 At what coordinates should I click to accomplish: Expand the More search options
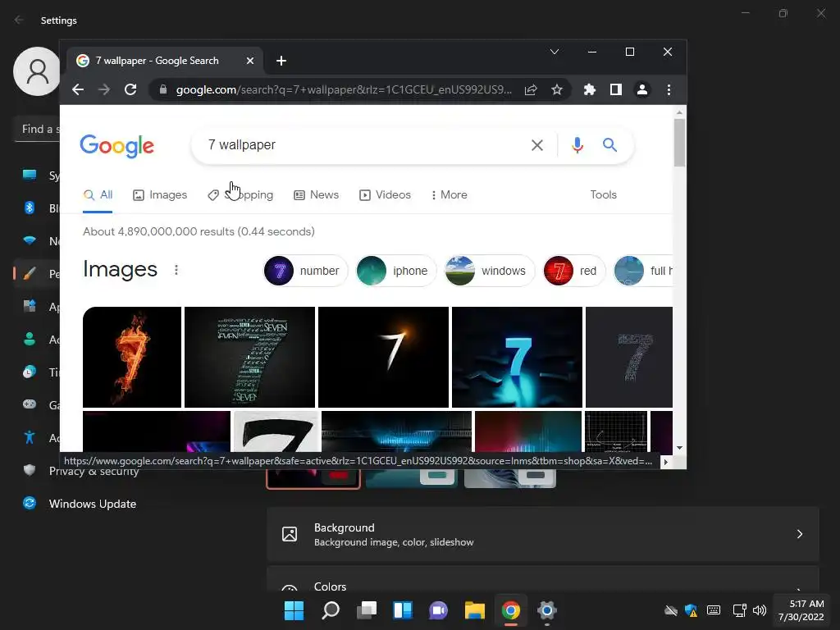(449, 195)
